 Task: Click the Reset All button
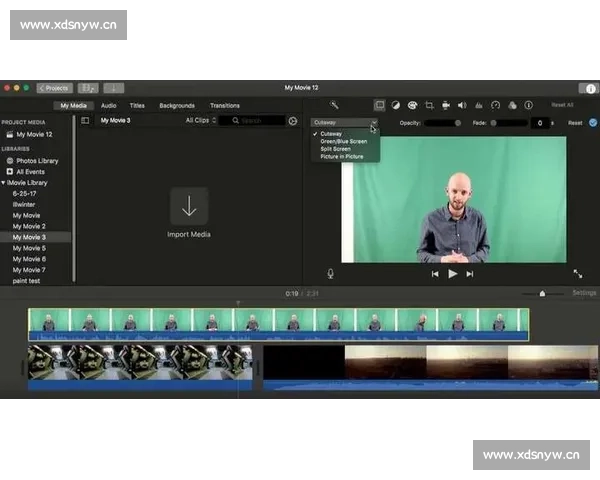(562, 105)
